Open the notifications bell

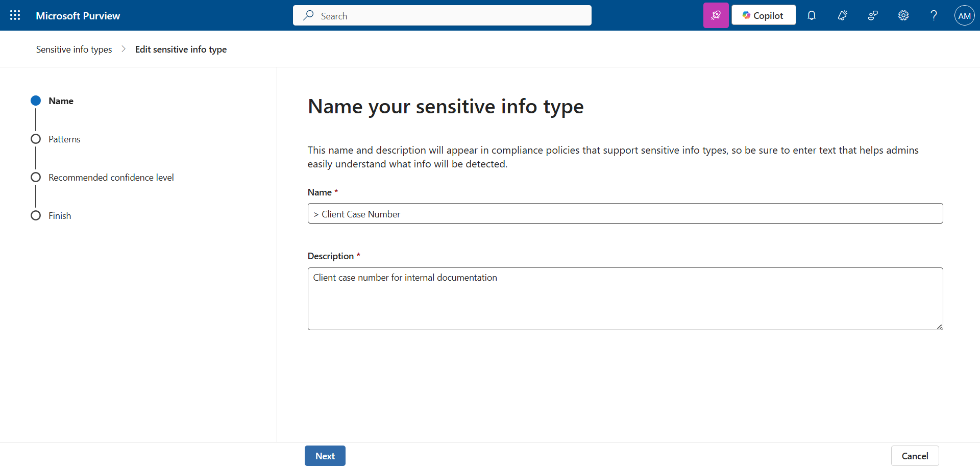812,15
